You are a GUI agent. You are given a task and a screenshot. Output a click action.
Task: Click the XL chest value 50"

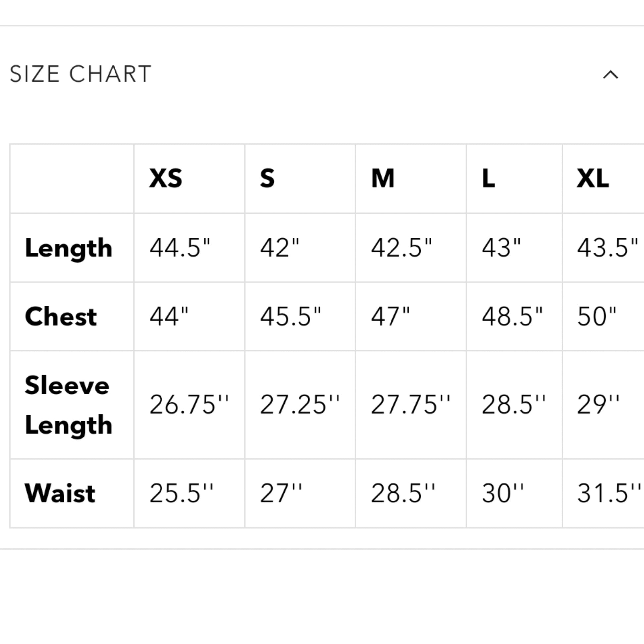pyautogui.click(x=597, y=316)
